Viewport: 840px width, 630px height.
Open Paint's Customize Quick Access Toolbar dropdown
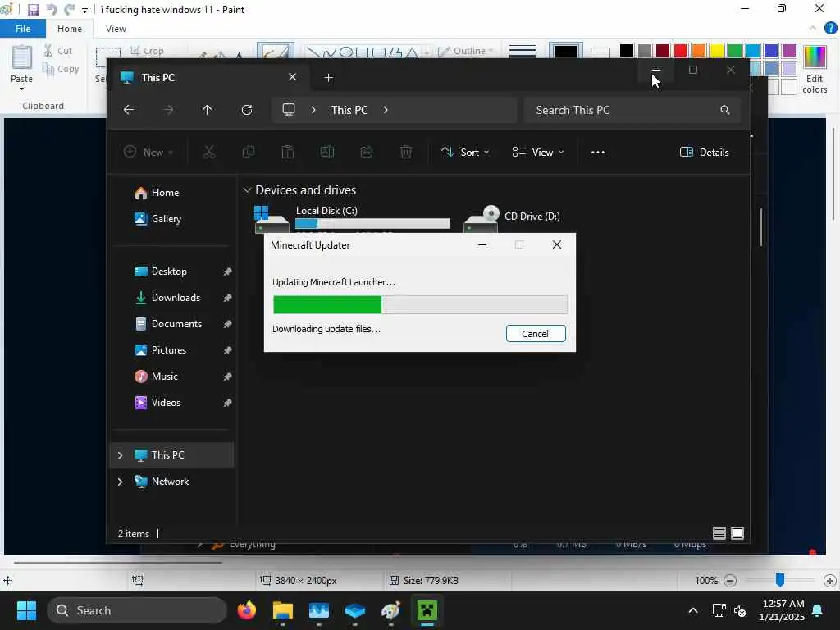click(x=84, y=10)
